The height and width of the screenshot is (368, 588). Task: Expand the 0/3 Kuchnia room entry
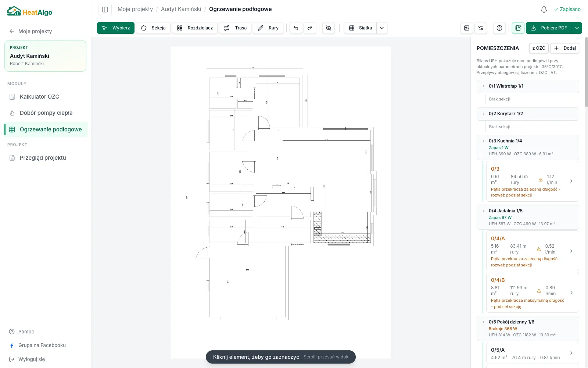tap(528, 147)
